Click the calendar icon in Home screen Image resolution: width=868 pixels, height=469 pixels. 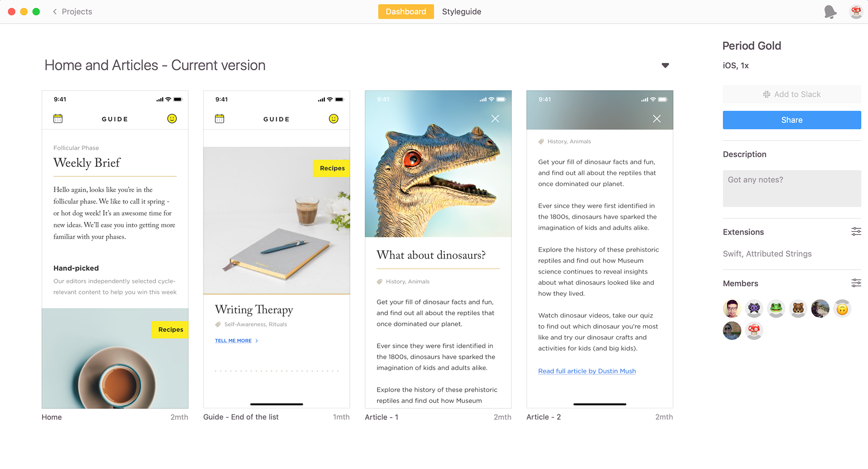[x=58, y=119]
